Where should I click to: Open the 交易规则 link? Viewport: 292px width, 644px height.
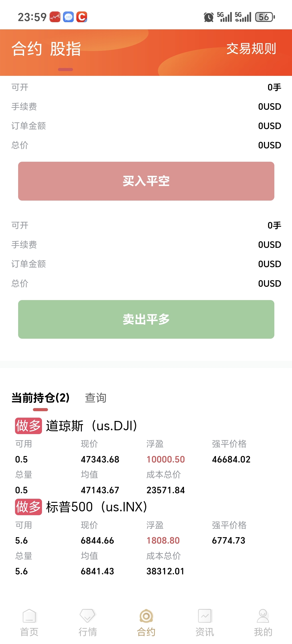pyautogui.click(x=251, y=48)
